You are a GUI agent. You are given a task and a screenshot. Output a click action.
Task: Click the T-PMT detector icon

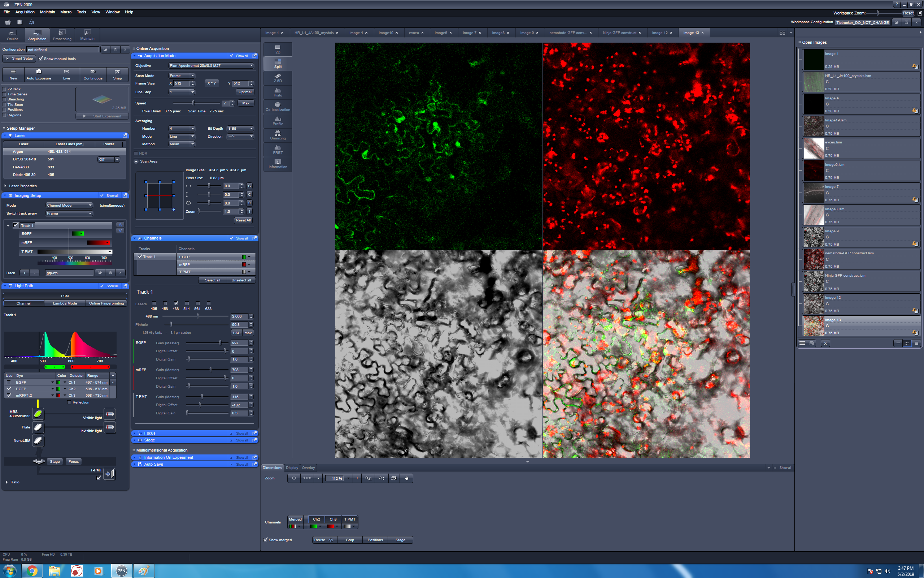[109, 474]
